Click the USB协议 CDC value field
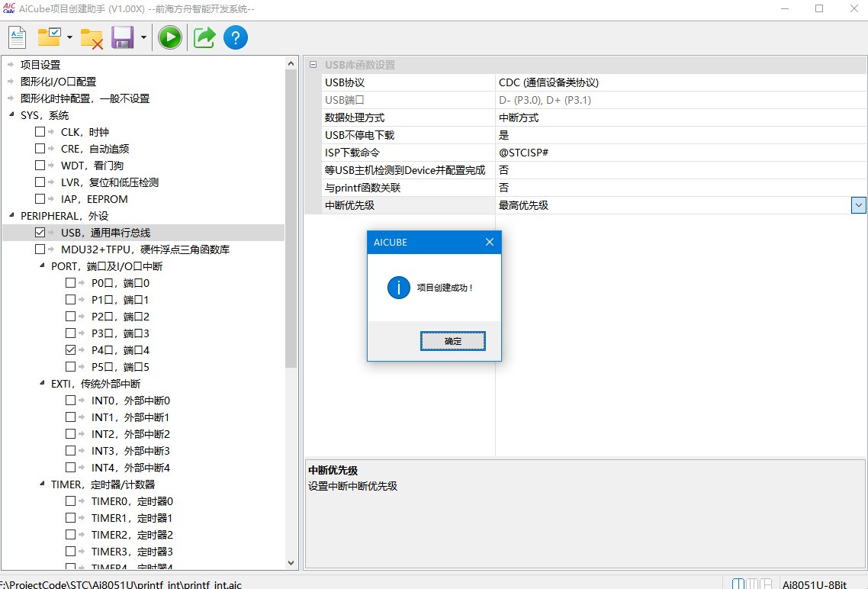Image resolution: width=868 pixels, height=589 pixels. point(549,82)
